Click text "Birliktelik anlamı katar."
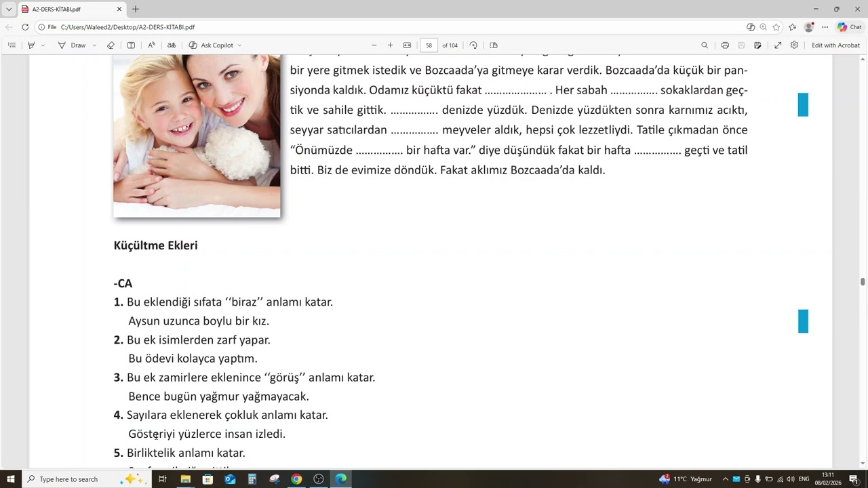 tap(186, 453)
